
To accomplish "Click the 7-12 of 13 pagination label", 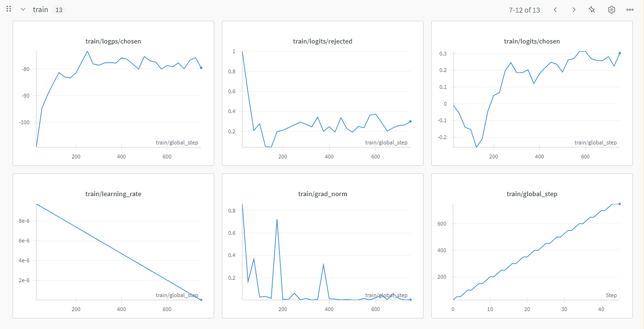I will pyautogui.click(x=524, y=10).
